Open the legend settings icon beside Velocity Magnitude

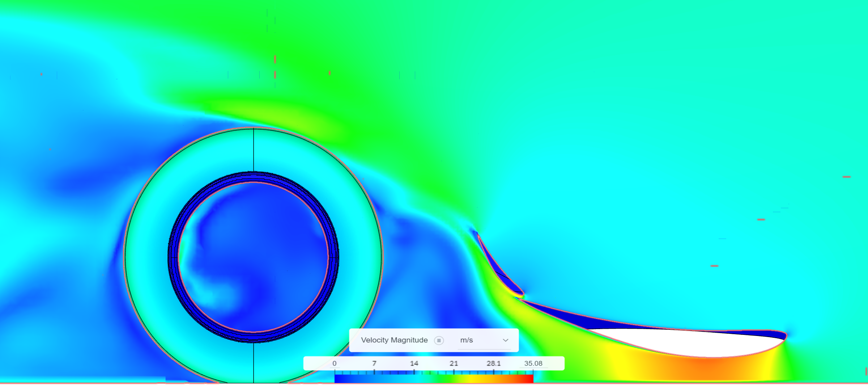pyautogui.click(x=439, y=340)
